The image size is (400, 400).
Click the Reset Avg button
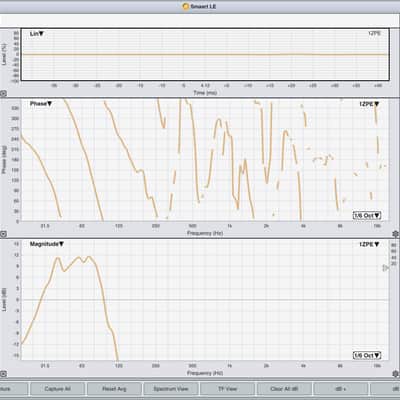pos(114,389)
